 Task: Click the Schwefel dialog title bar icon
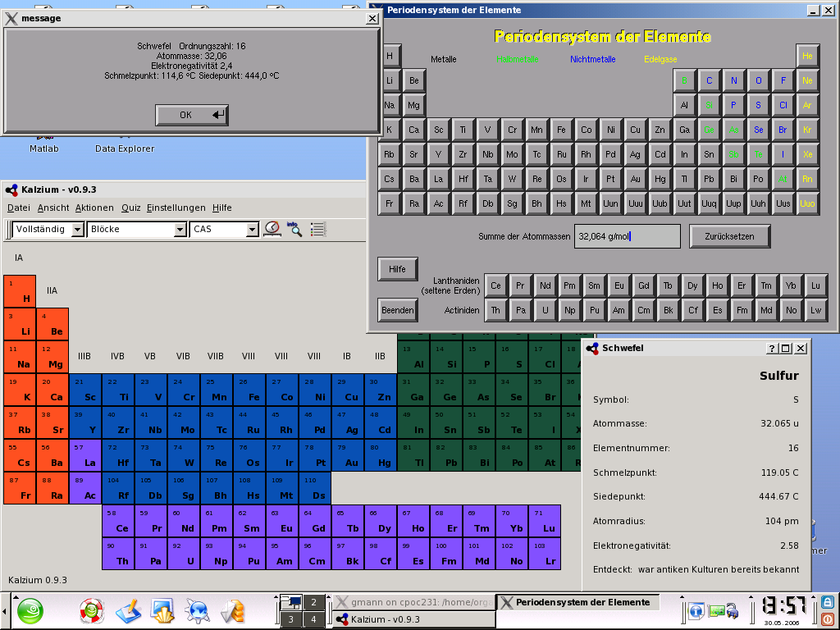point(592,348)
